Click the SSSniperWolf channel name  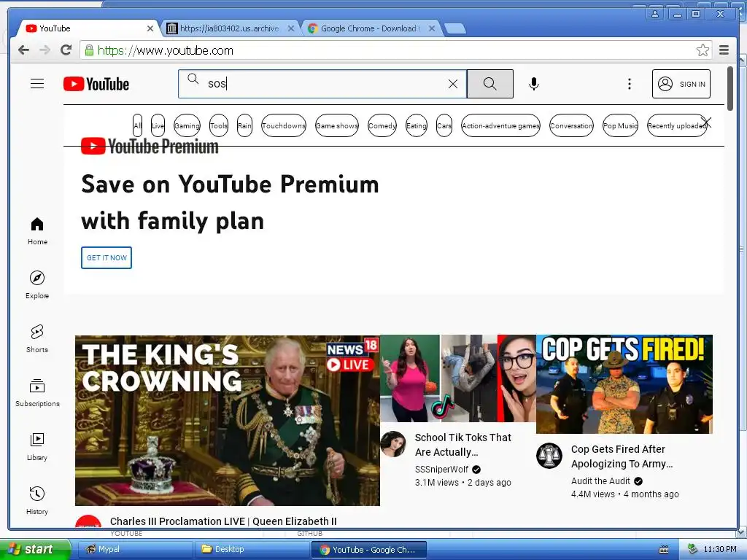point(441,470)
